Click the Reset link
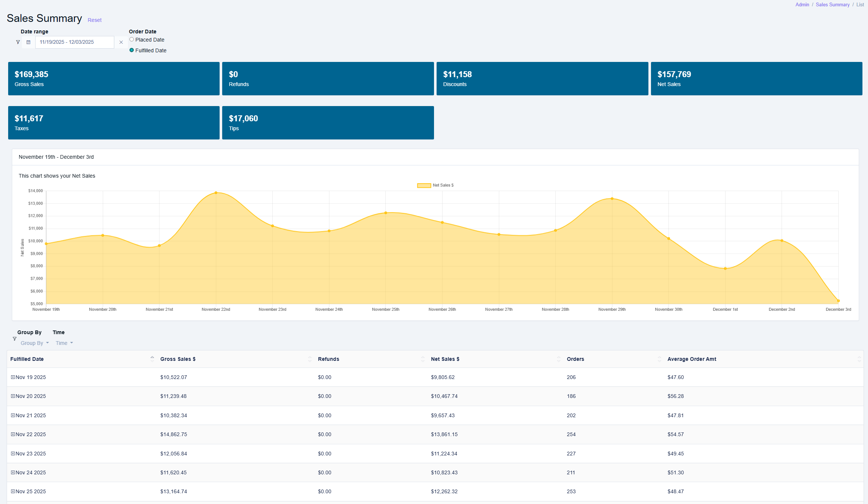 coord(95,20)
